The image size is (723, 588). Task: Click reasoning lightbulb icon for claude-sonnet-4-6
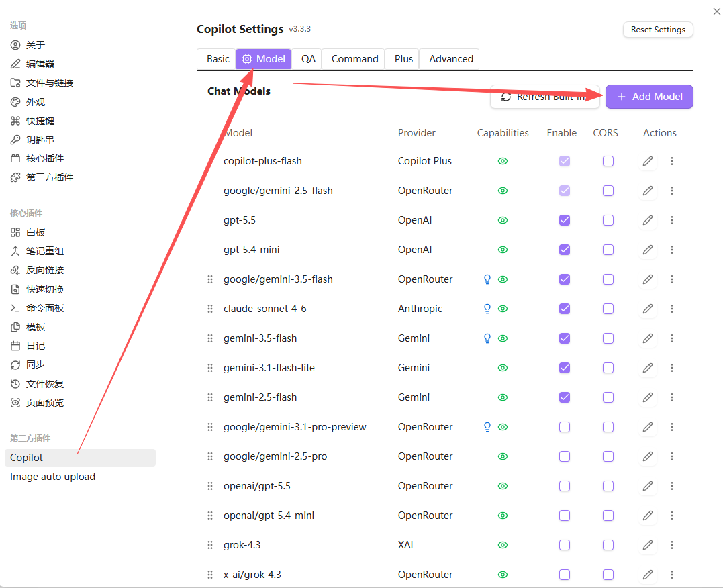tap(487, 309)
